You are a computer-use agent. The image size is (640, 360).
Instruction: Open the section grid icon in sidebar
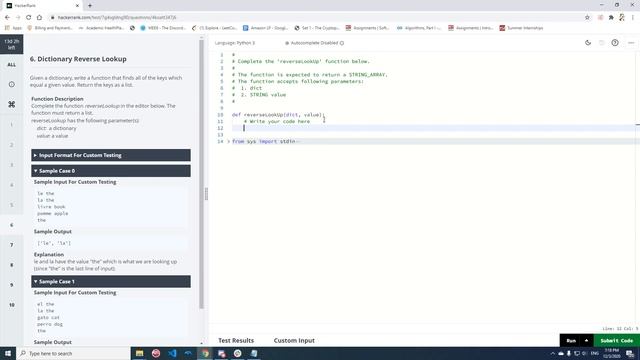click(11, 104)
